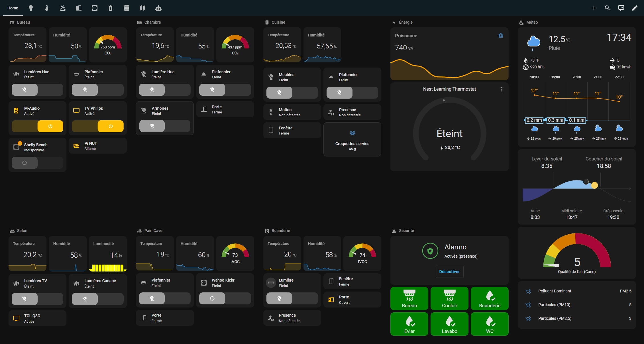Select the Home tab

tap(13, 8)
